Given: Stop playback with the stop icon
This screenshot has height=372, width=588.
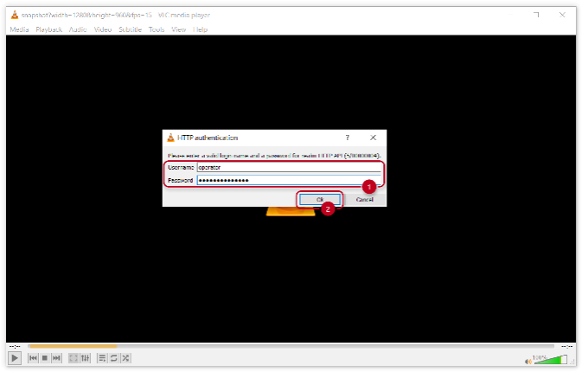Looking at the screenshot, I should 45,358.
